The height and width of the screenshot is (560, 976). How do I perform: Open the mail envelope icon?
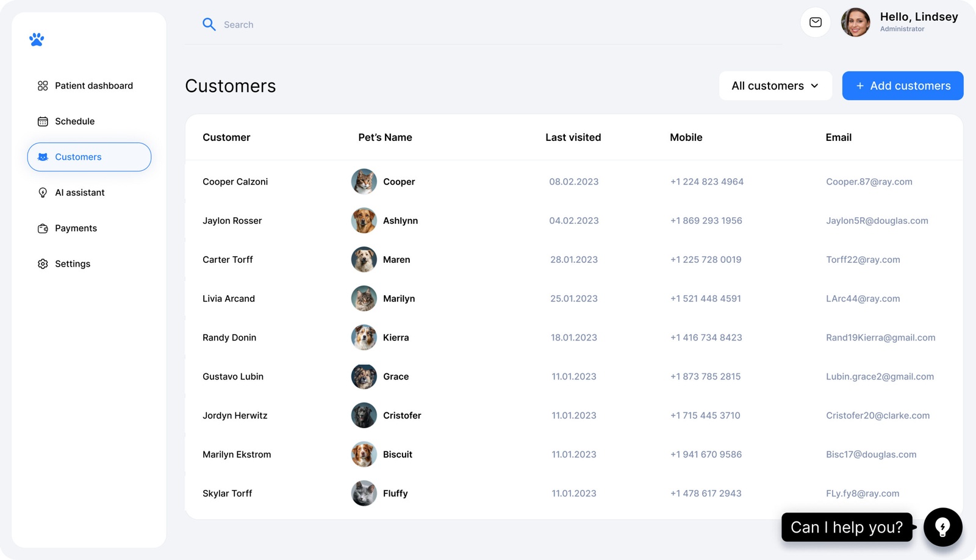click(815, 23)
